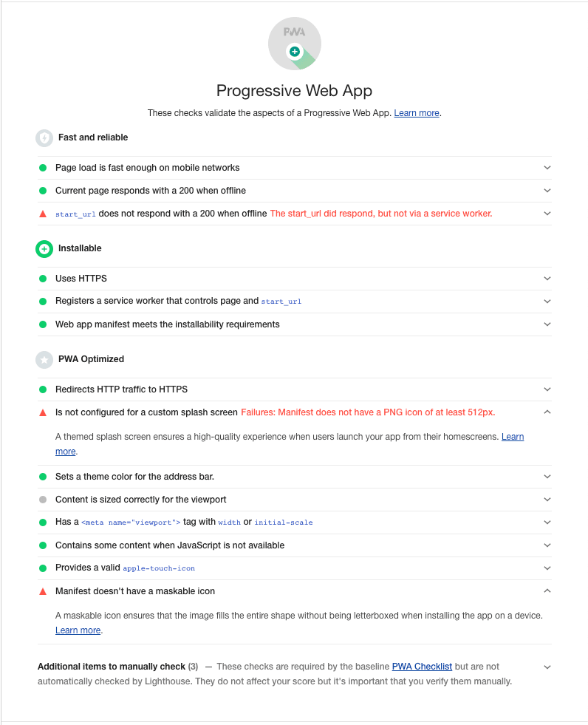Click the PWA Optimized star icon
This screenshot has height=725, width=588.
pyautogui.click(x=44, y=359)
